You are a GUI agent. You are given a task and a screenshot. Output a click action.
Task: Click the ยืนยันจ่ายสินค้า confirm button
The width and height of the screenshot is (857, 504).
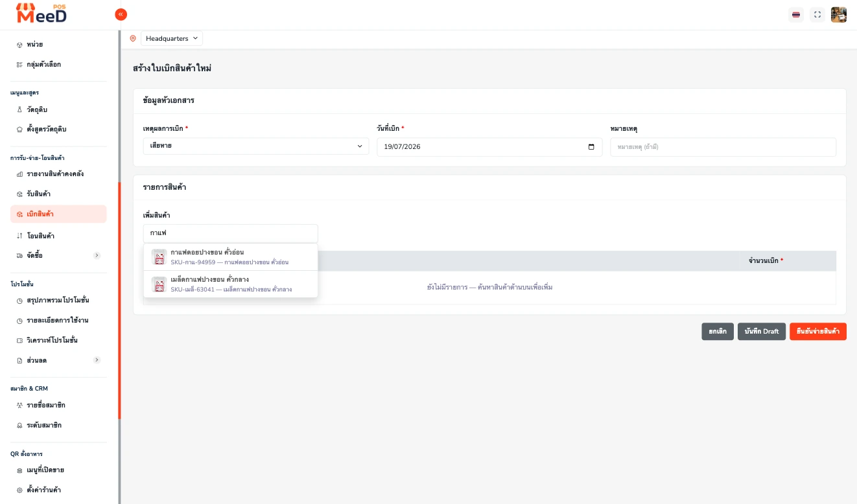(x=818, y=331)
